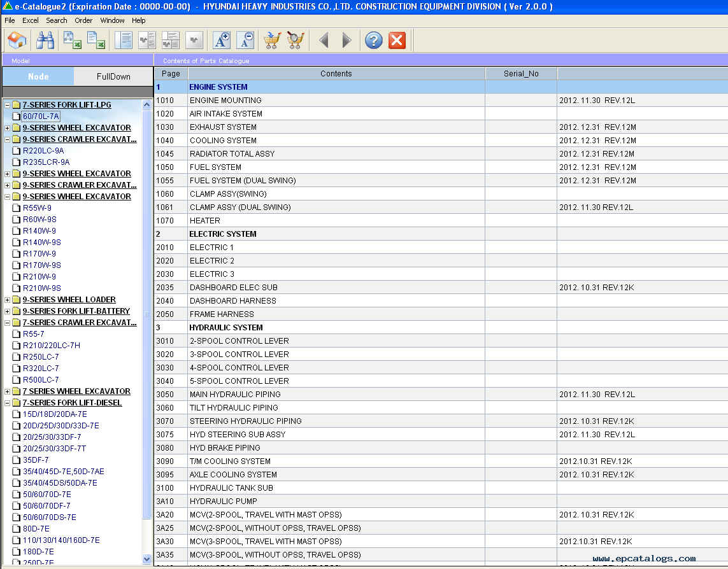Select model R210/220LC-7H in the tree
This screenshot has height=569, width=728.
click(x=51, y=346)
